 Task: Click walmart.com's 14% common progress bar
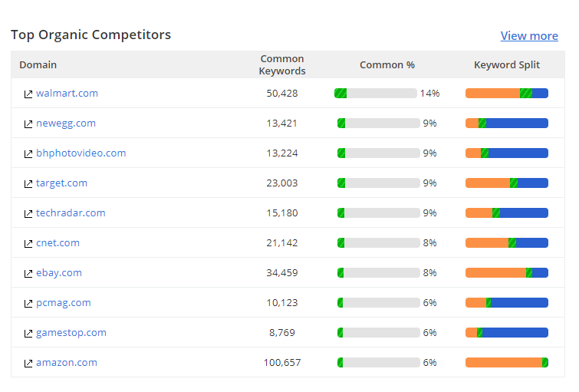(376, 93)
